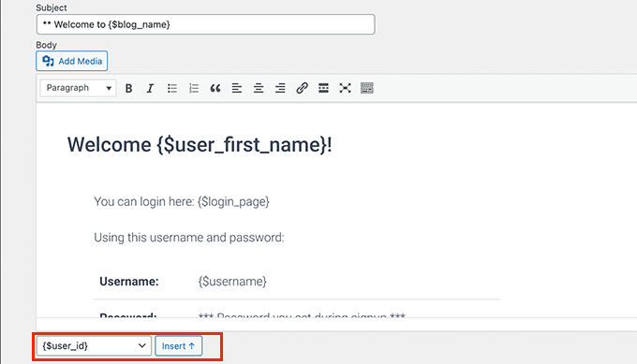The image size is (637, 364).
Task: Toggle the extra toolbar row
Action: (x=367, y=88)
